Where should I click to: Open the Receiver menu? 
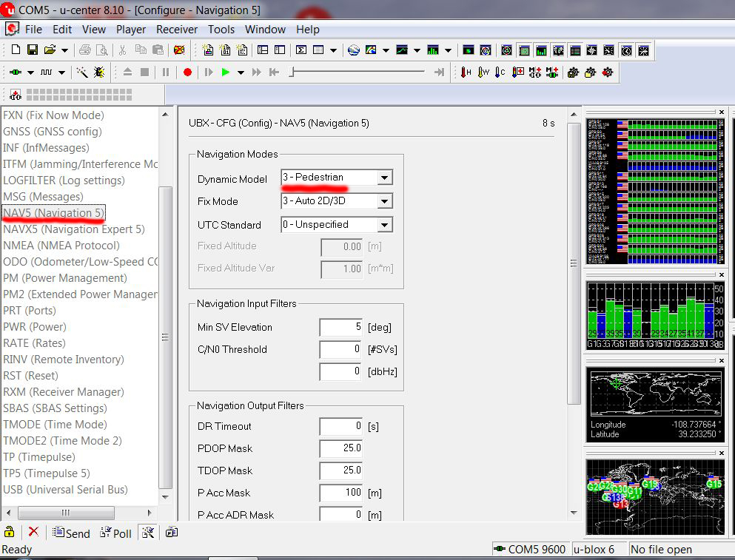click(x=177, y=30)
